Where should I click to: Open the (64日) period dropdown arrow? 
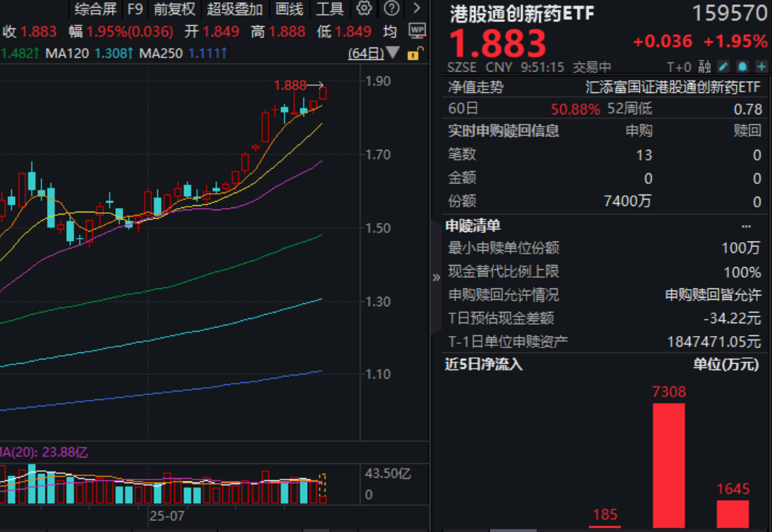(393, 53)
